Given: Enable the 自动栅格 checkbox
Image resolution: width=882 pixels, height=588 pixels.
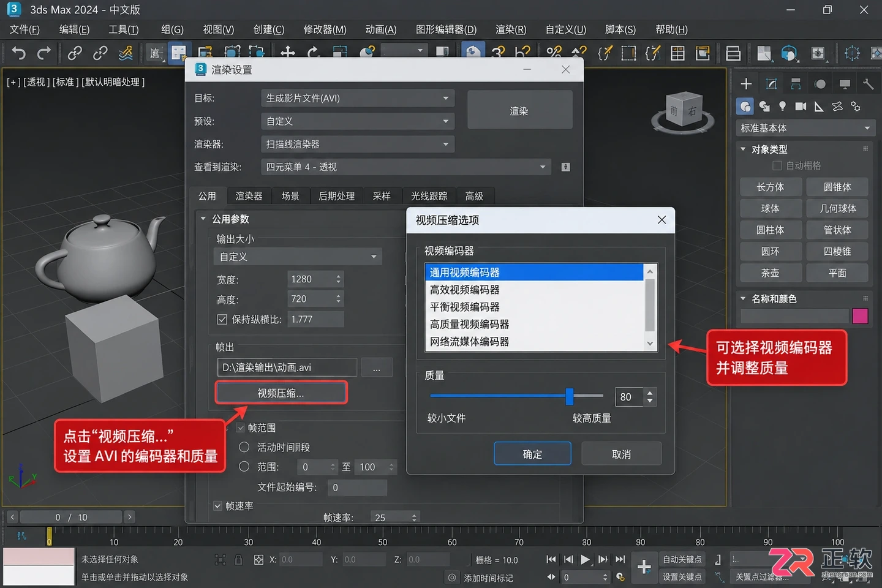Looking at the screenshot, I should 777,165.
